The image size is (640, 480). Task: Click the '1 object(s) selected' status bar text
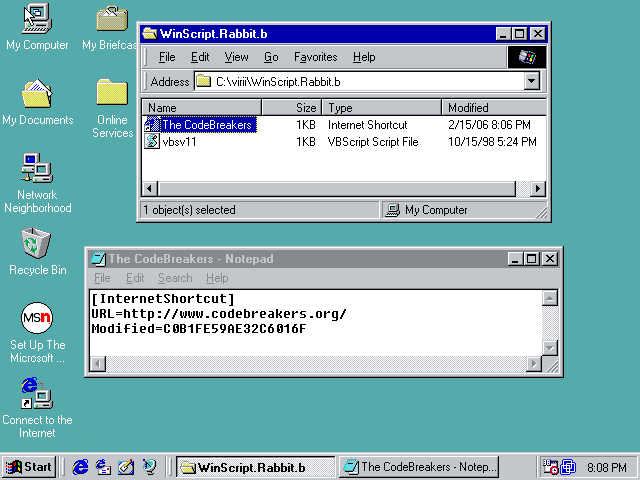point(189,210)
